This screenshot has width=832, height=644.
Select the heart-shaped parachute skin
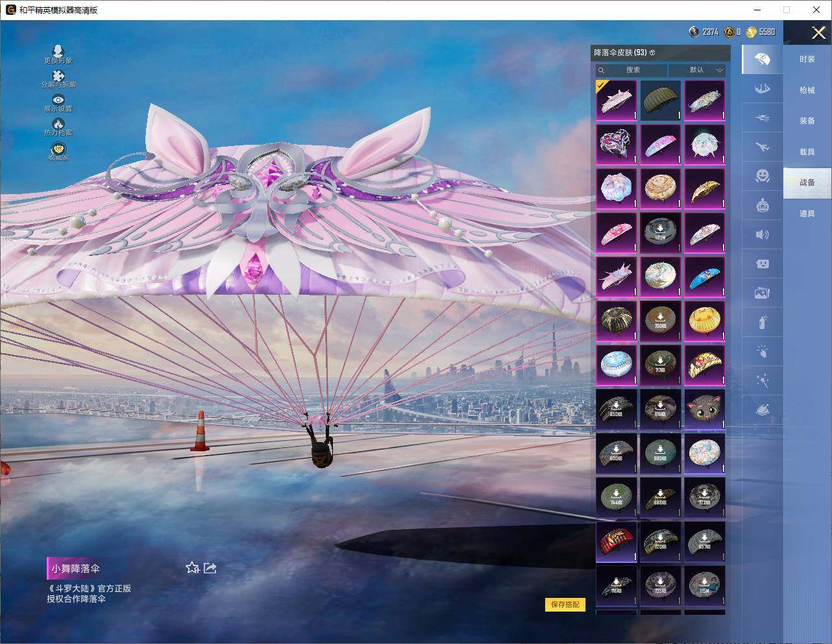pyautogui.click(x=616, y=145)
